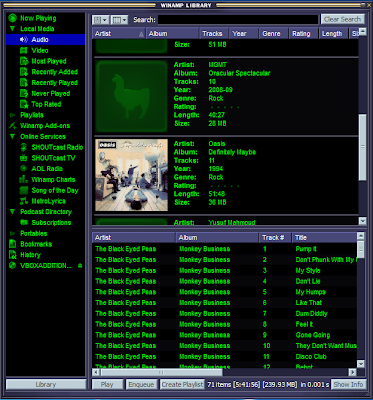The image size is (373, 400).
Task: Open Top Rated list
Action: (x=46, y=104)
